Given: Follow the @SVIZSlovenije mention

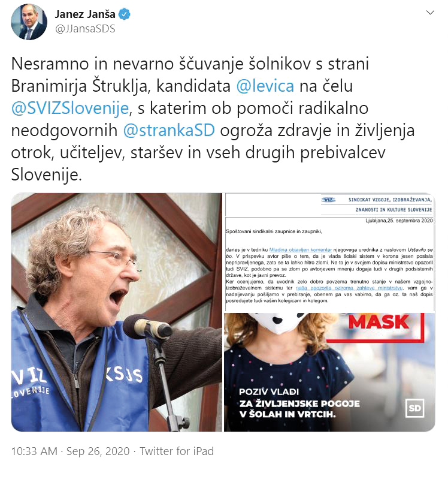Looking at the screenshot, I should pos(70,109).
